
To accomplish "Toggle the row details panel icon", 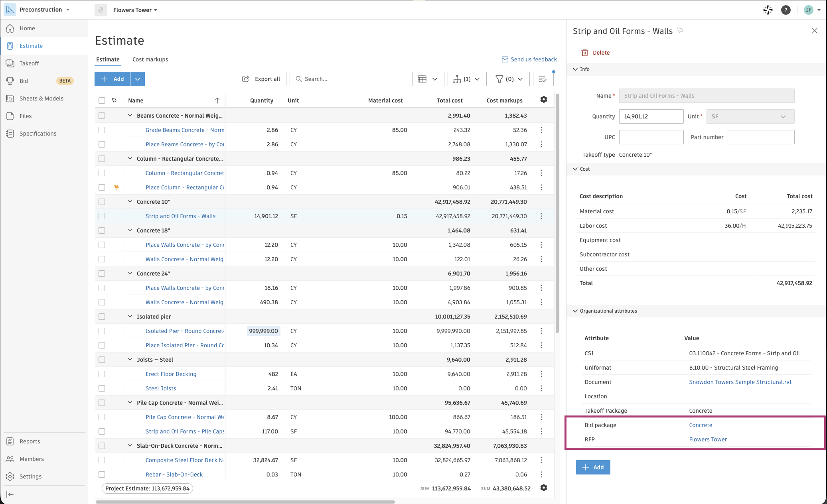I will pyautogui.click(x=543, y=79).
